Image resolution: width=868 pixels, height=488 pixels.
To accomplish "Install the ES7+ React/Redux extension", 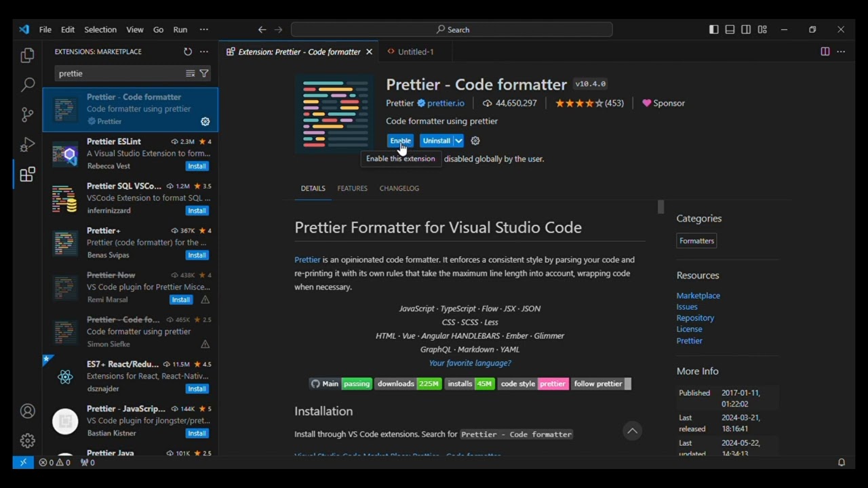I will [x=197, y=389].
